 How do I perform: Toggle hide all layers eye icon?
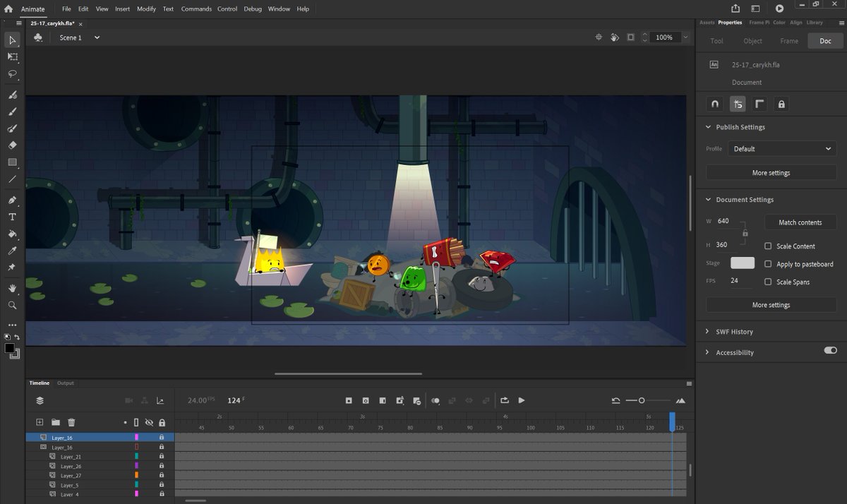pyautogui.click(x=149, y=422)
